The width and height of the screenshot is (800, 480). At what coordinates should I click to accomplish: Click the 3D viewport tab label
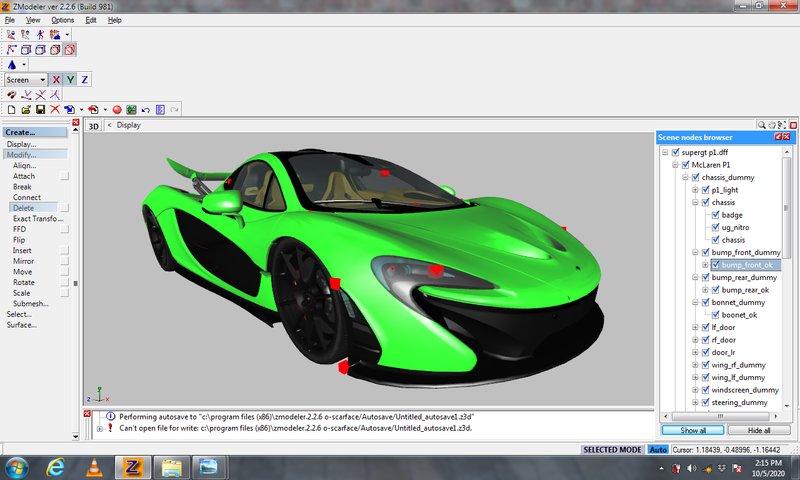point(93,125)
